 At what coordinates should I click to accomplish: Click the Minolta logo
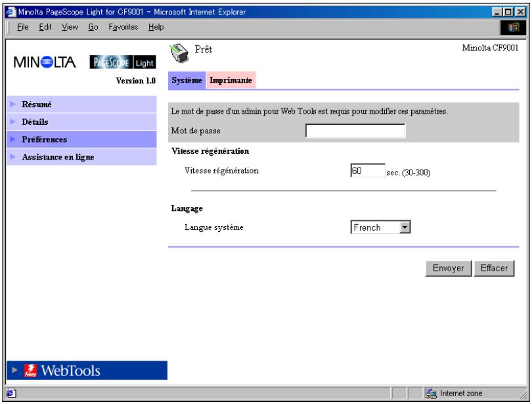pos(45,62)
